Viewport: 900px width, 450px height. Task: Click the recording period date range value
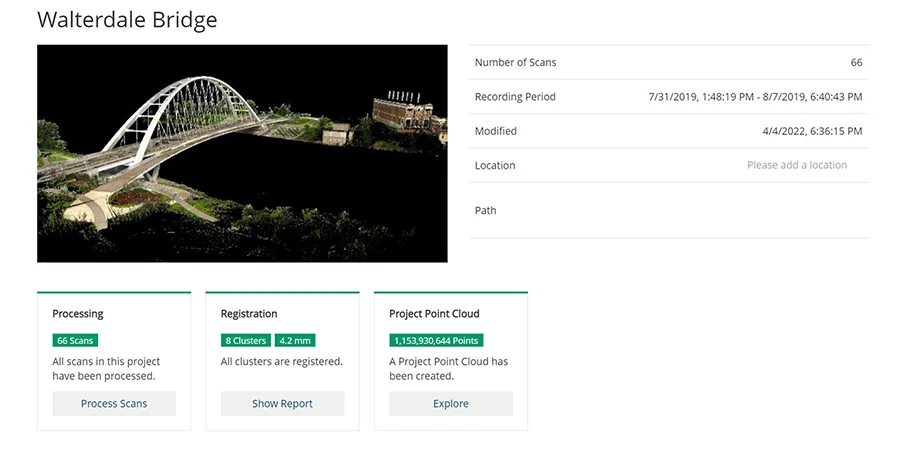click(x=755, y=97)
